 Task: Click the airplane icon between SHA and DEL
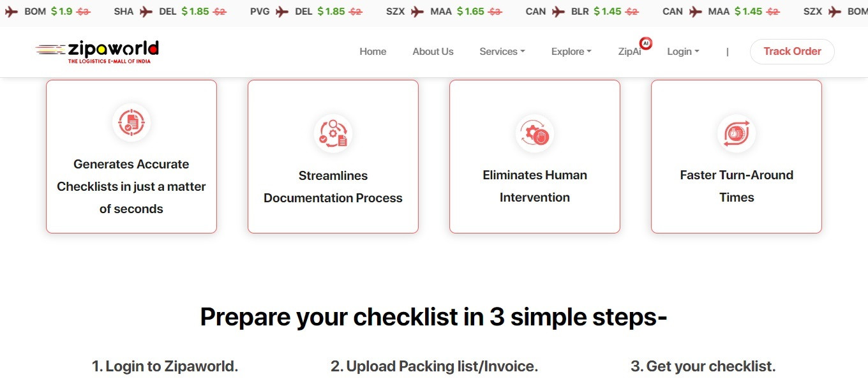tap(146, 11)
